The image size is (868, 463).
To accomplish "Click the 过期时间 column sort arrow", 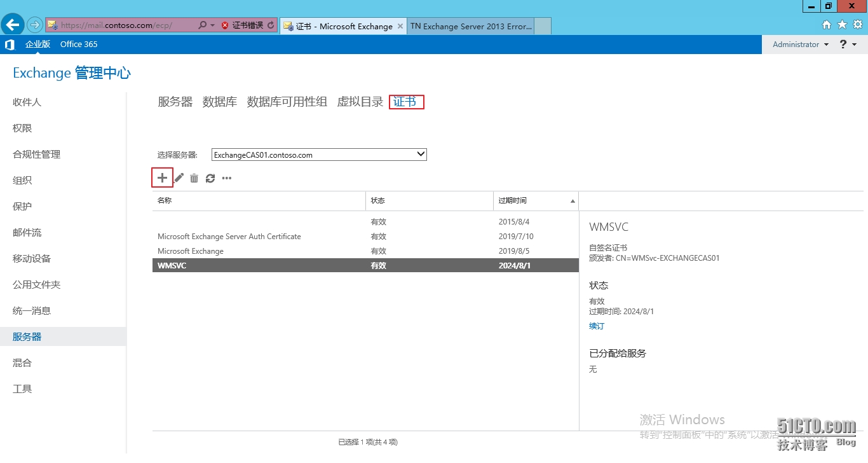I will 573,200.
